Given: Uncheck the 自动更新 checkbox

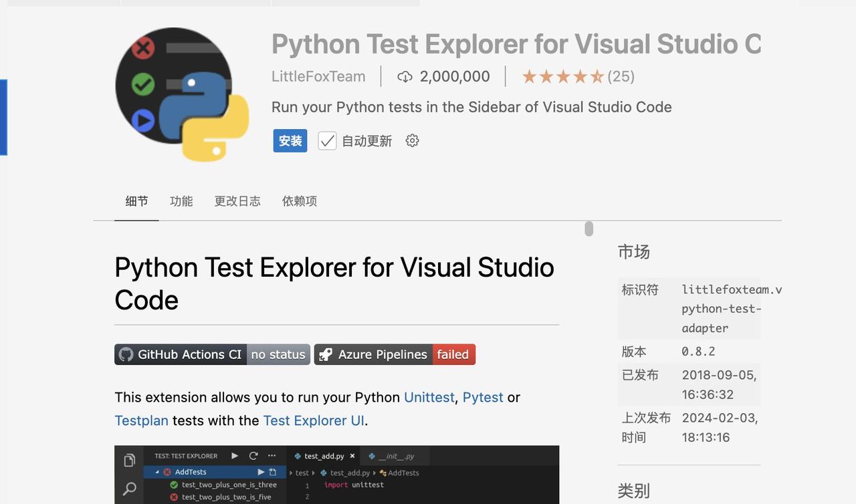Looking at the screenshot, I should point(327,140).
